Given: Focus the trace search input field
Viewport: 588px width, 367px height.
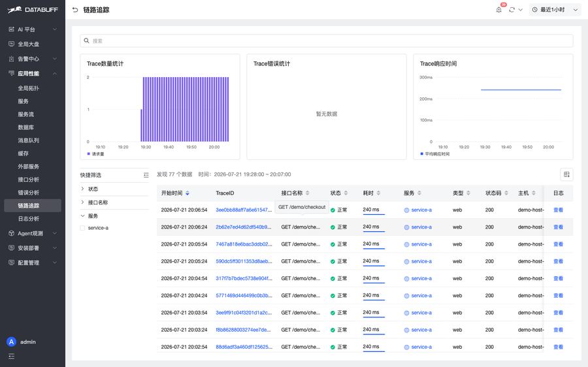Looking at the screenshot, I should tap(326, 40).
